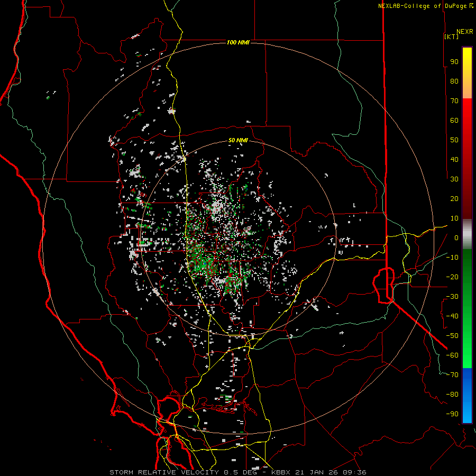Select the -60 knot scale value
This screenshot has height=476, width=476.
point(452,355)
